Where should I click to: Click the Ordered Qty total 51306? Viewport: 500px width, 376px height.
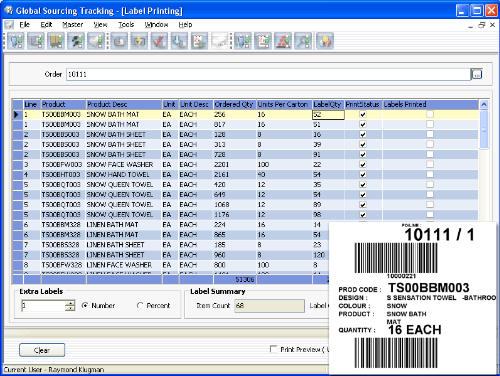(245, 280)
